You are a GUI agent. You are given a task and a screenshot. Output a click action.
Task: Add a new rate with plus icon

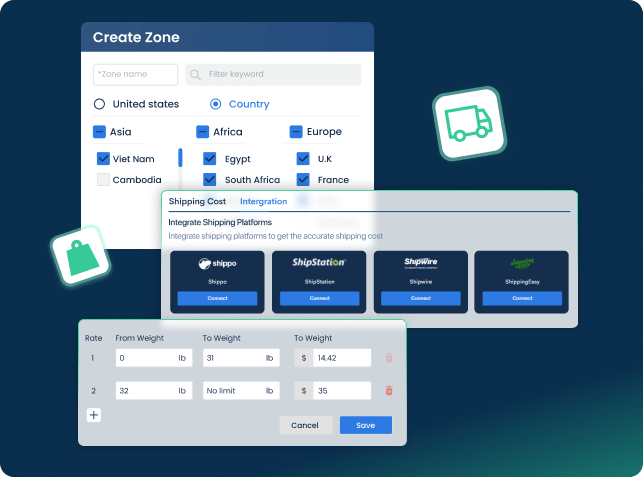click(x=93, y=415)
